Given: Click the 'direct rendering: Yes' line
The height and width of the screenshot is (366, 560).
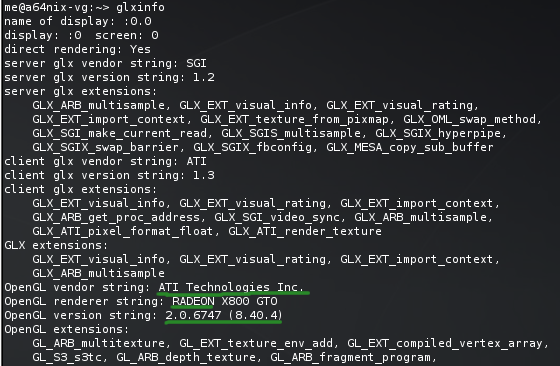Looking at the screenshot, I should click(x=78, y=49).
